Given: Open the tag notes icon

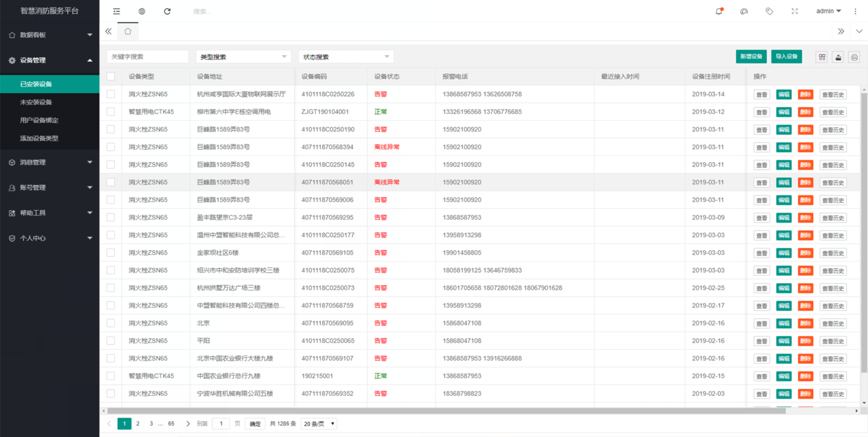Looking at the screenshot, I should [769, 11].
